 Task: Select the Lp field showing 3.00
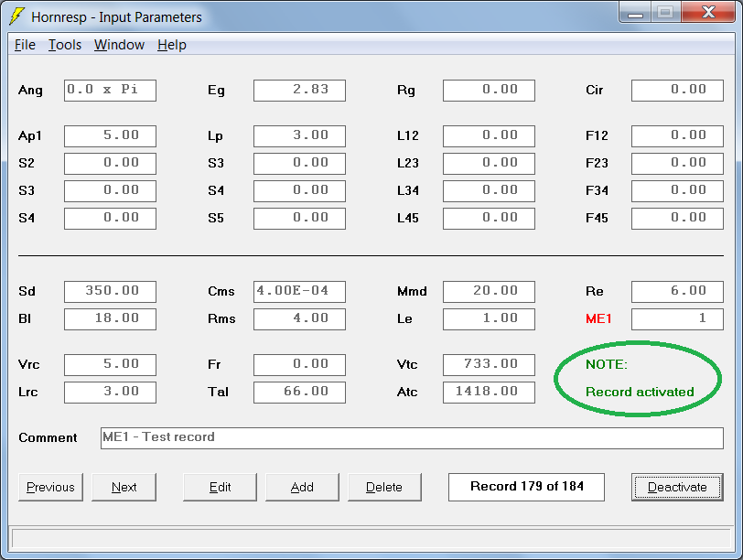299,136
